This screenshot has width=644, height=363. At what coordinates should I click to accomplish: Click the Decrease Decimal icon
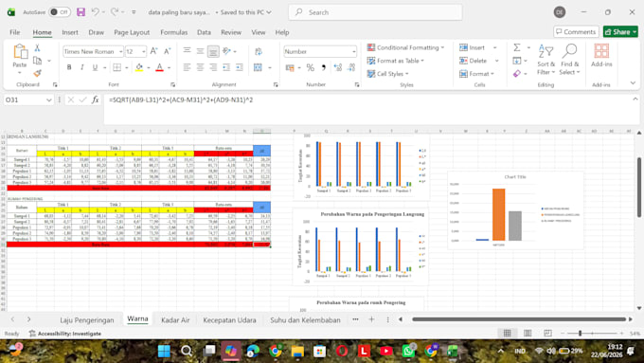pos(351,67)
